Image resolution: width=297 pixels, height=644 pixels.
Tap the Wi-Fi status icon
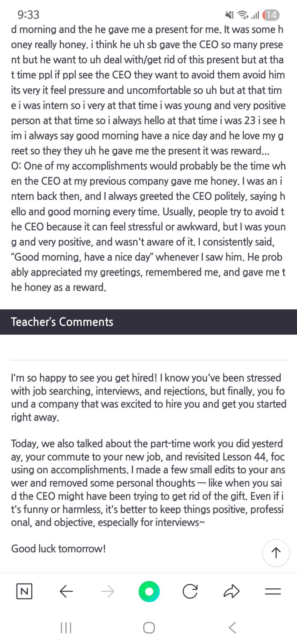(243, 15)
